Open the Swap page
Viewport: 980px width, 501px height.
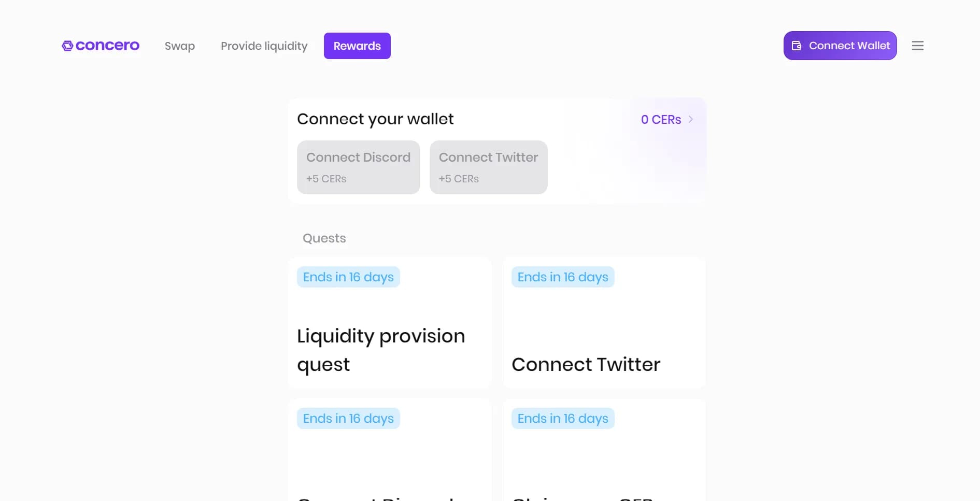coord(180,46)
